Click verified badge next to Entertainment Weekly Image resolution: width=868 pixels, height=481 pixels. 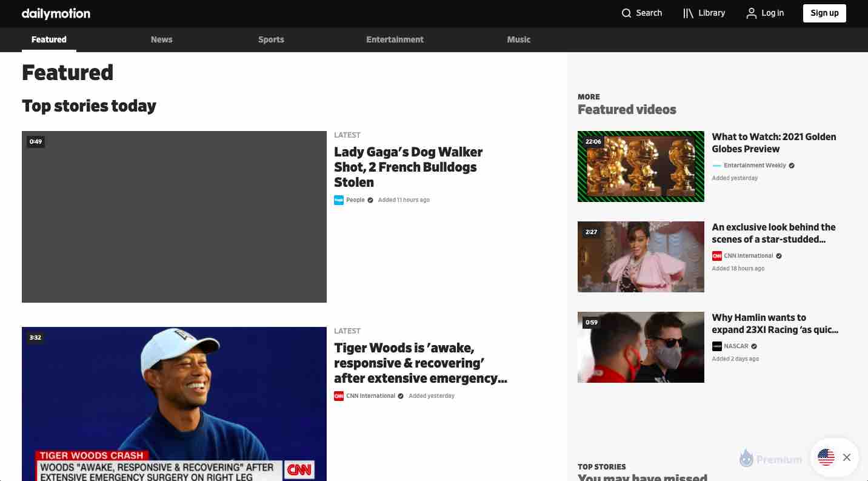[x=792, y=166]
